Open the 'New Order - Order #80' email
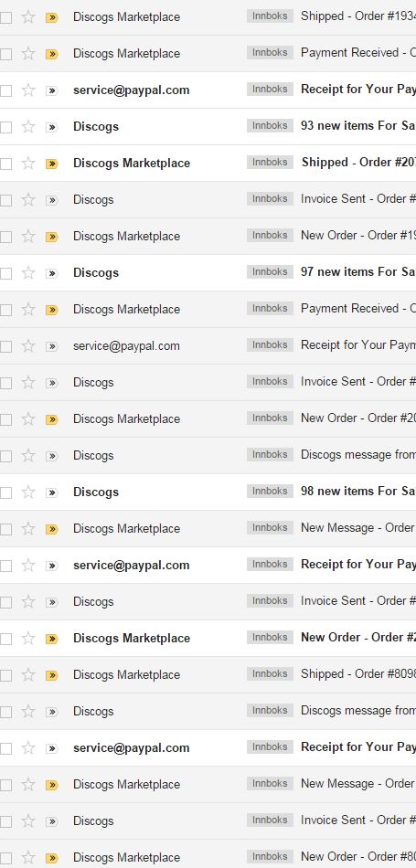416x868 pixels. point(358,856)
